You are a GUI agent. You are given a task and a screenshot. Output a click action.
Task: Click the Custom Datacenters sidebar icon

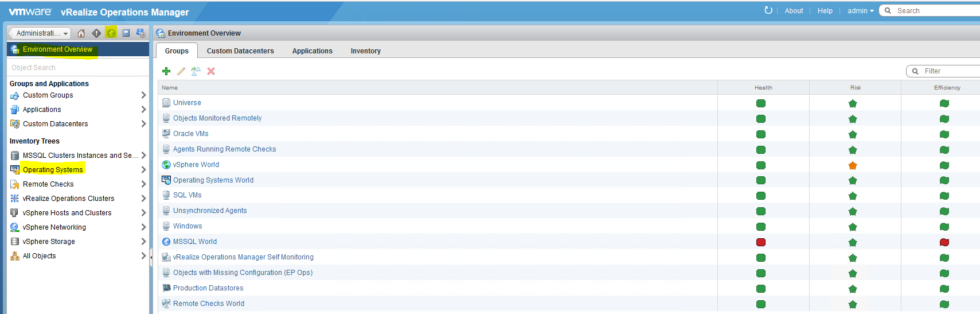click(x=15, y=124)
